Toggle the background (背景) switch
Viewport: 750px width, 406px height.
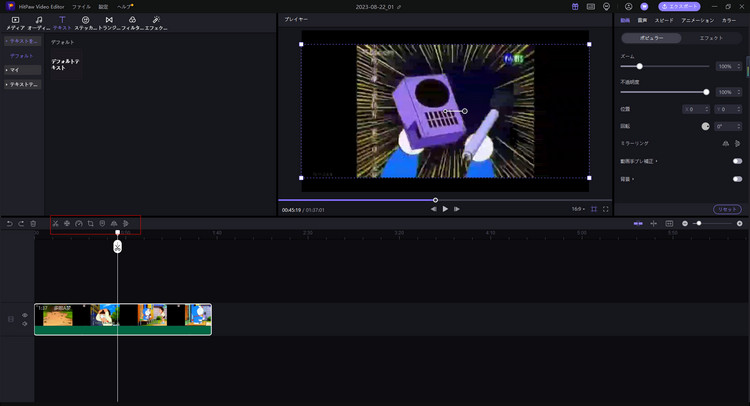point(737,178)
